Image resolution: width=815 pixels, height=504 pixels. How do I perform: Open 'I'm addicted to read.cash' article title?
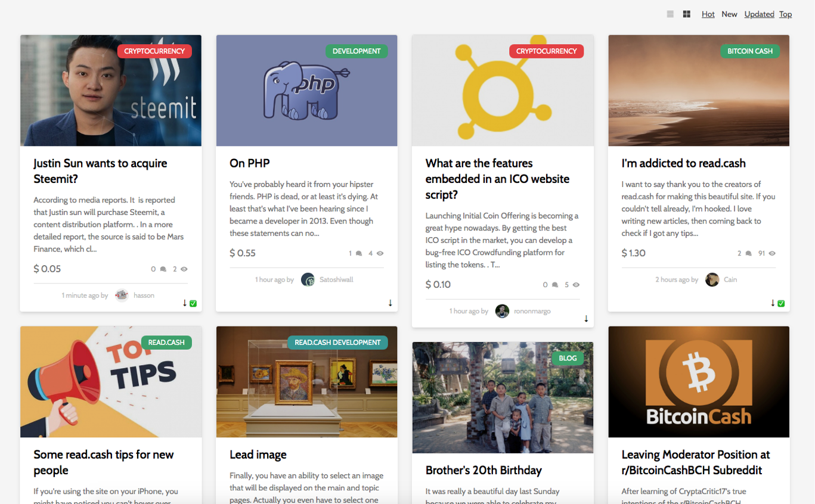point(684,163)
